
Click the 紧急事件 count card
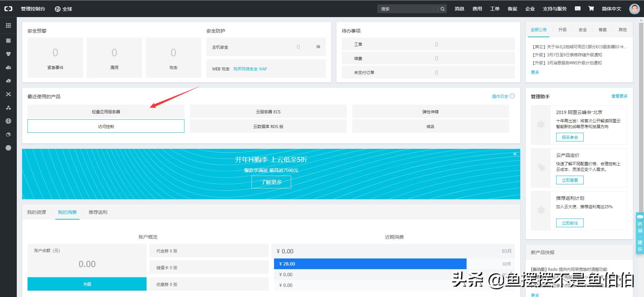[x=55, y=58]
